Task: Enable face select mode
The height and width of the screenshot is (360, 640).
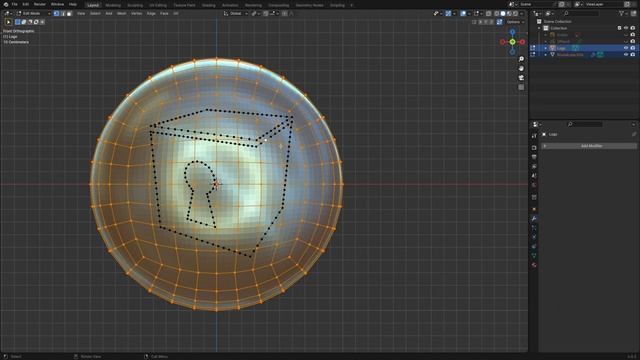Action: [x=69, y=13]
